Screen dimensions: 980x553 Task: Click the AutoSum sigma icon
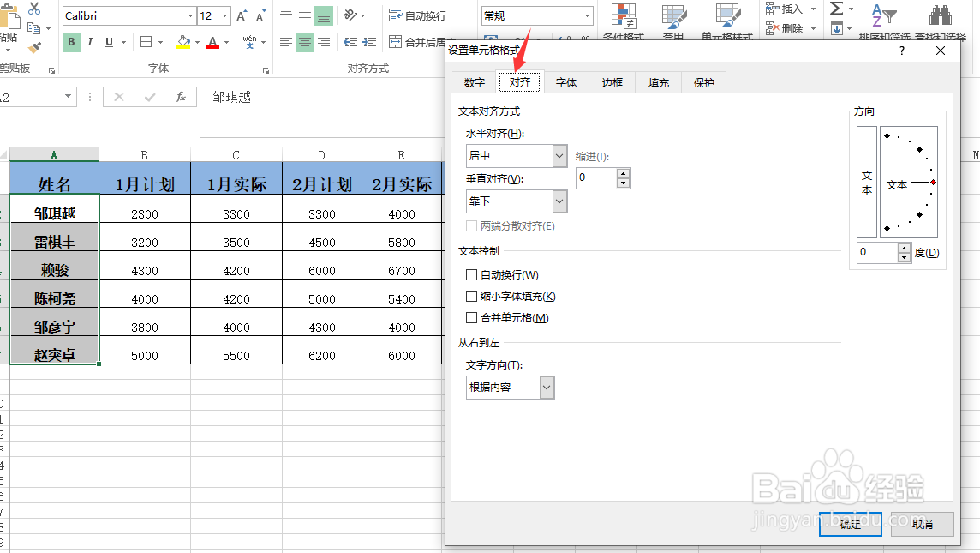[836, 8]
